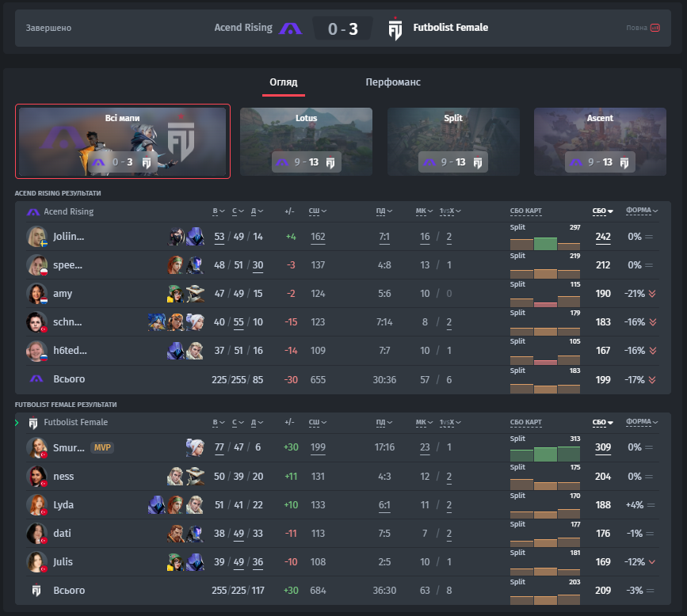Screen dimensions: 687x616
Task: Select the Всі мапи map card
Action: pyautogui.click(x=123, y=142)
